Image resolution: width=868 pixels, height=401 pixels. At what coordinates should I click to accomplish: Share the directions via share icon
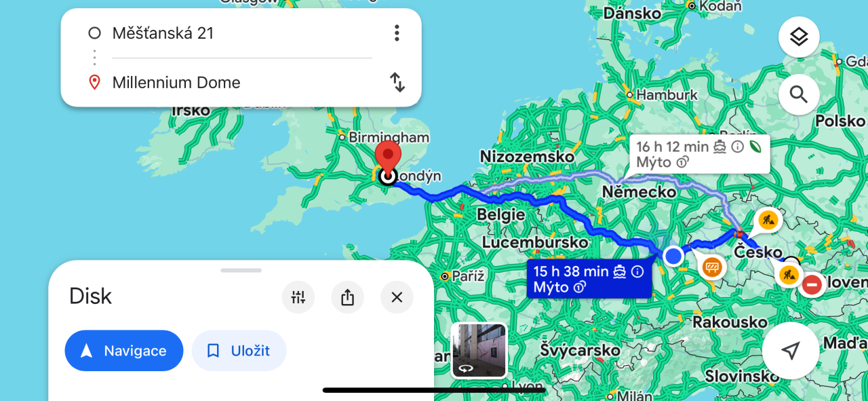tap(348, 297)
